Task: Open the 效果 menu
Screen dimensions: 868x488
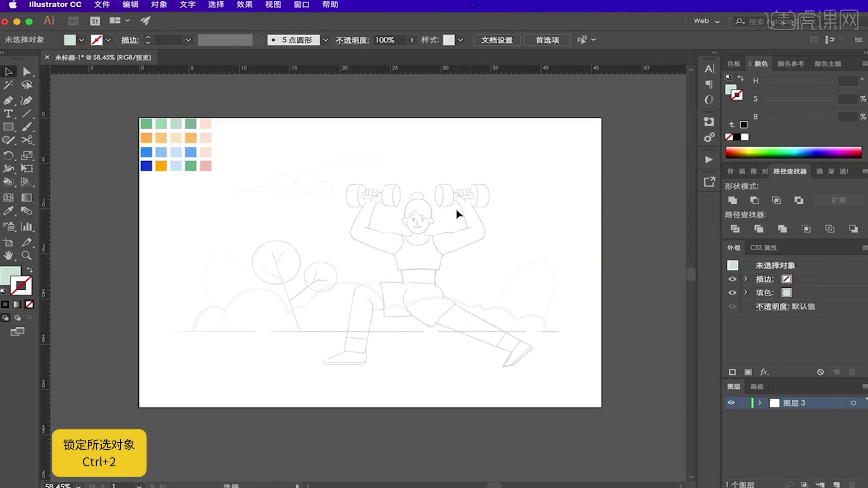Action: click(x=244, y=5)
